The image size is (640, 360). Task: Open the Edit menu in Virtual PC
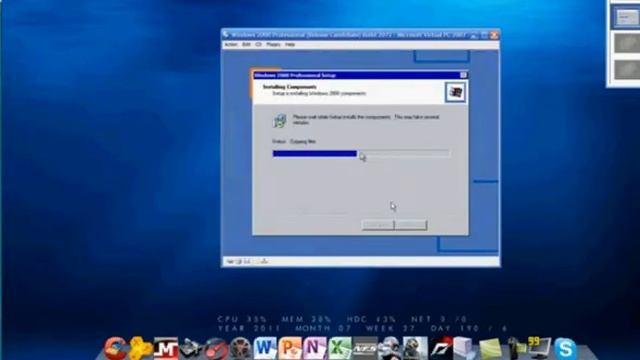tap(246, 44)
